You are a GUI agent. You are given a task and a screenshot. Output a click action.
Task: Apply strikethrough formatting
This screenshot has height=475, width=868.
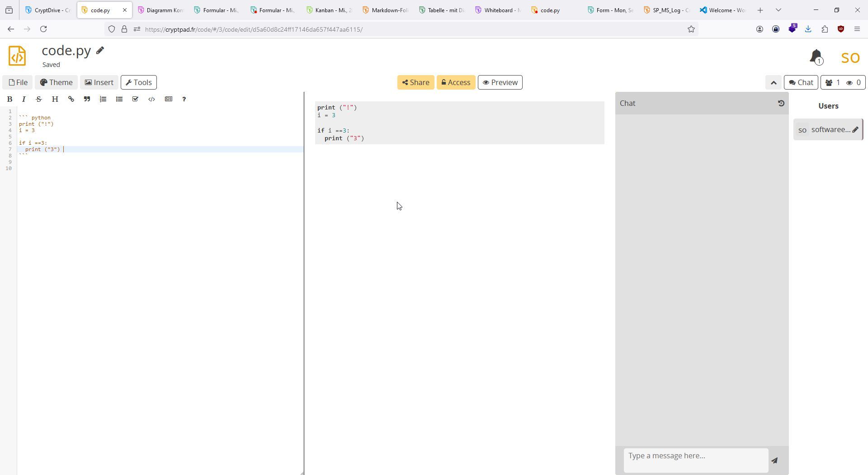pyautogui.click(x=39, y=99)
